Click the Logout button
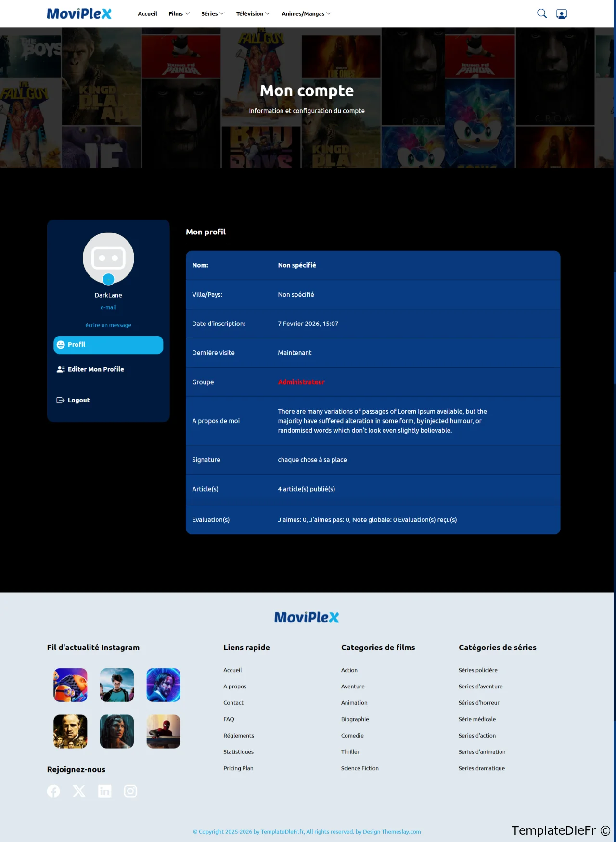 coord(78,400)
